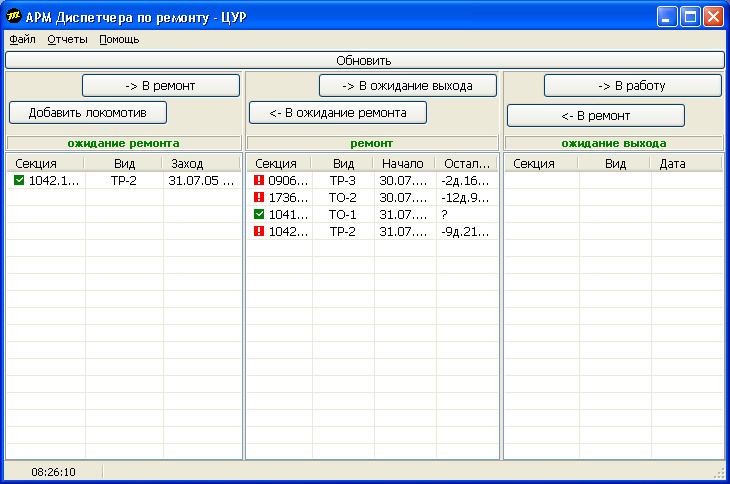Click remaining time -2д.16... cell
This screenshot has height=484, width=730.
[x=465, y=181]
